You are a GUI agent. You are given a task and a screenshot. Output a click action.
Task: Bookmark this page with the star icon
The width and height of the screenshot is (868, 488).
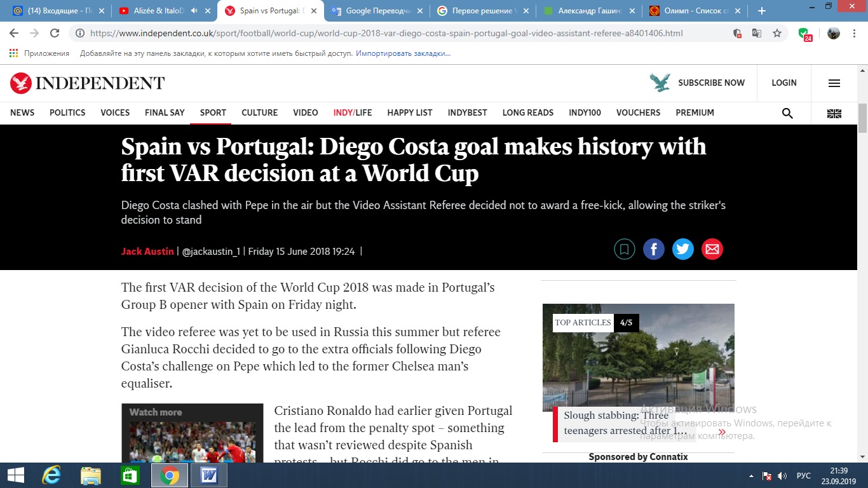point(777,33)
